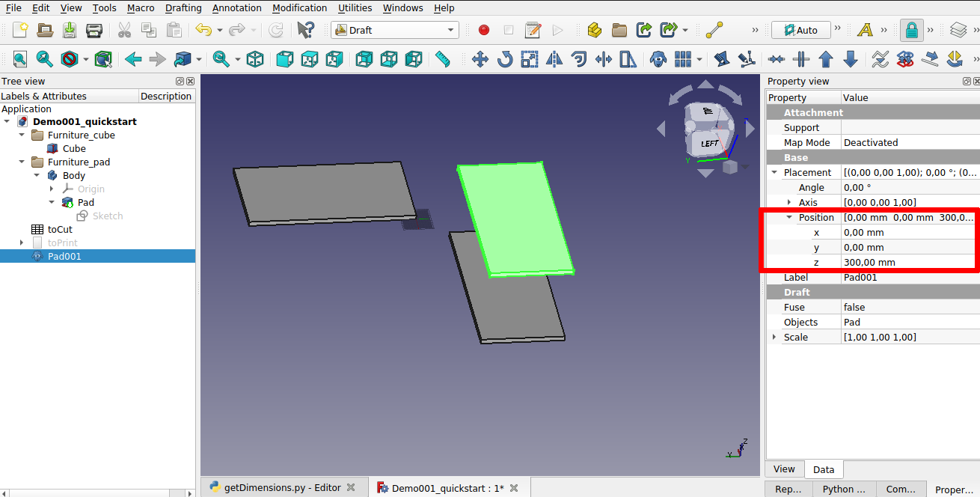
Task: Switch to the View property tab
Action: (784, 469)
